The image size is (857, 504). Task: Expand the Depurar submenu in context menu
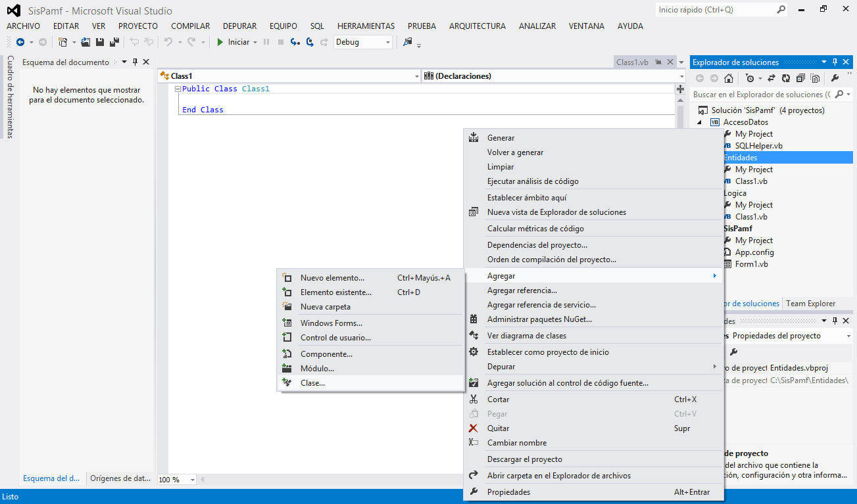click(593, 367)
